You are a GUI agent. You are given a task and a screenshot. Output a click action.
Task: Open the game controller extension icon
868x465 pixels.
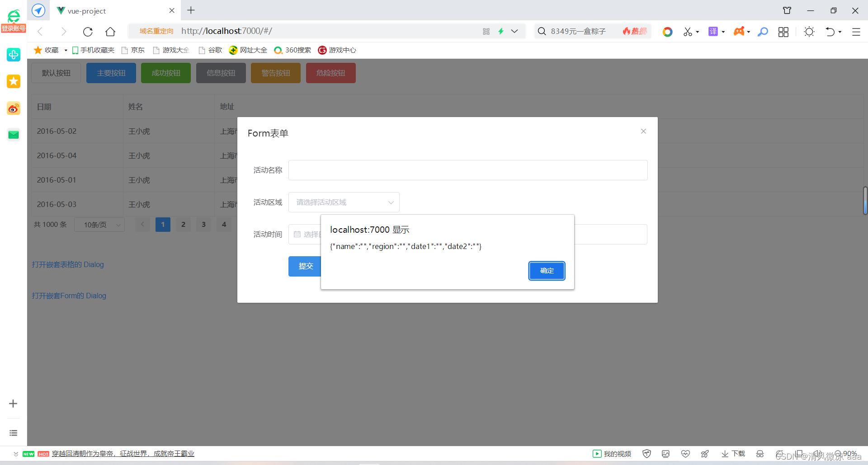(x=739, y=31)
